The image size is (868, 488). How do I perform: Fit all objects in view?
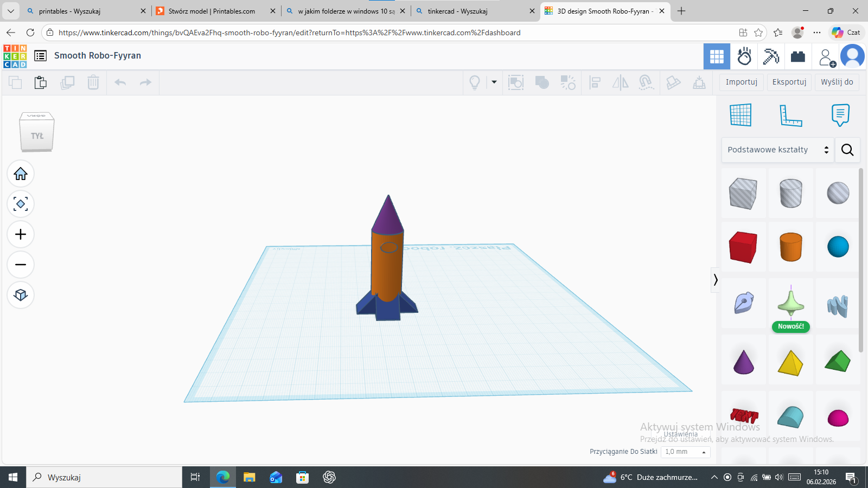[21, 204]
